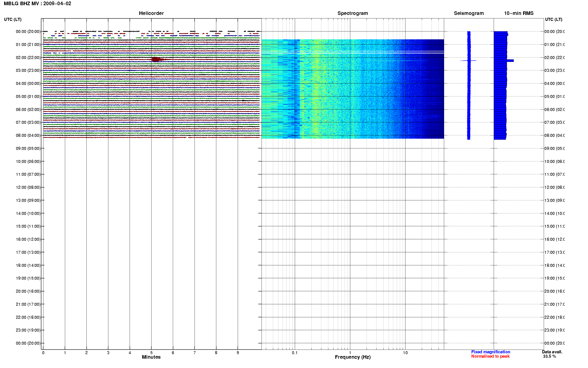Click the left '11:00 (07:00)' time label

[28, 174]
